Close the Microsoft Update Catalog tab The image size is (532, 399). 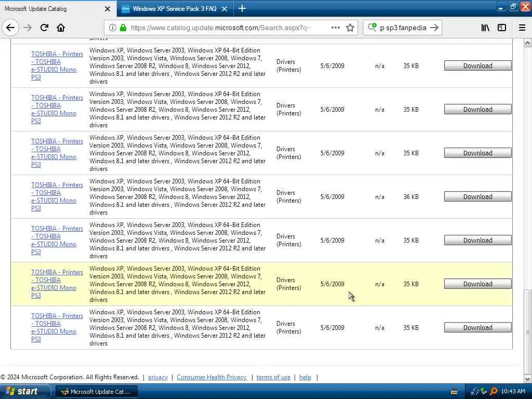pyautogui.click(x=108, y=9)
